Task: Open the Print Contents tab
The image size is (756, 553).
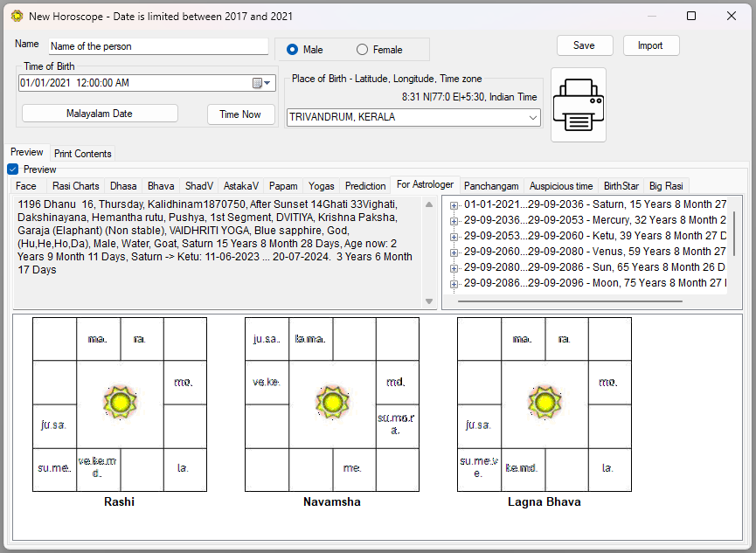Action: 82,153
